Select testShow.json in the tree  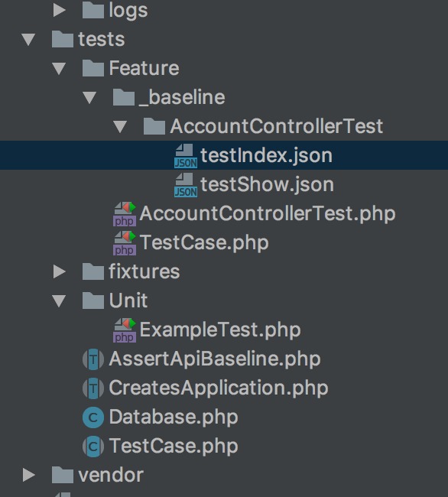[x=267, y=184]
